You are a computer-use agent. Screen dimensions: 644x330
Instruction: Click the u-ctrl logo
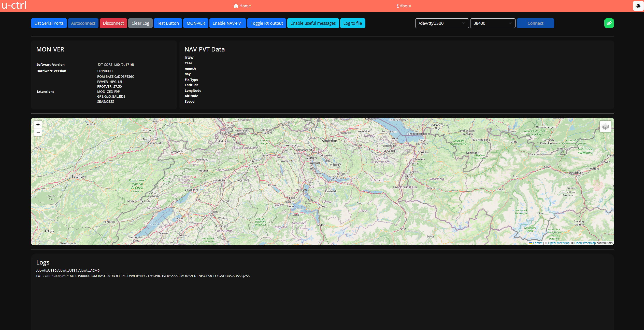point(14,5)
